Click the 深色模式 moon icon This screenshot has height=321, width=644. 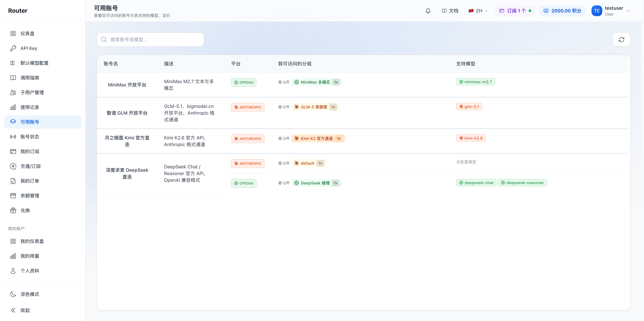13,294
